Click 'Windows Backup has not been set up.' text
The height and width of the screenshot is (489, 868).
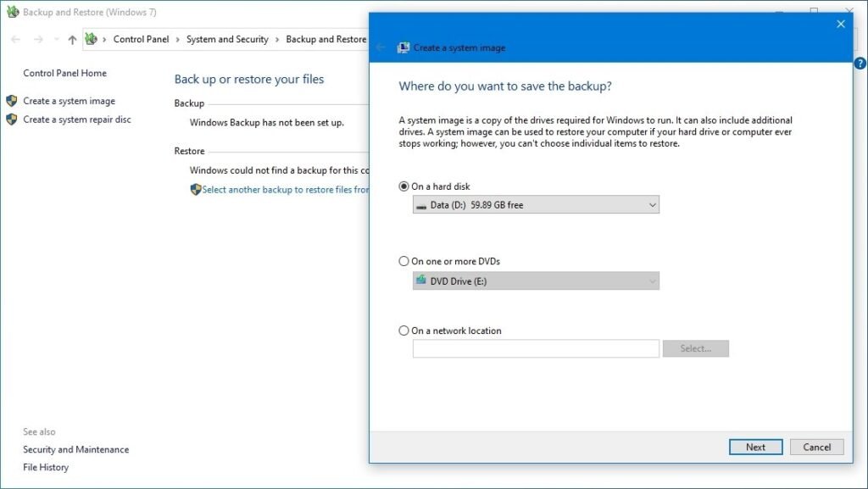[267, 122]
